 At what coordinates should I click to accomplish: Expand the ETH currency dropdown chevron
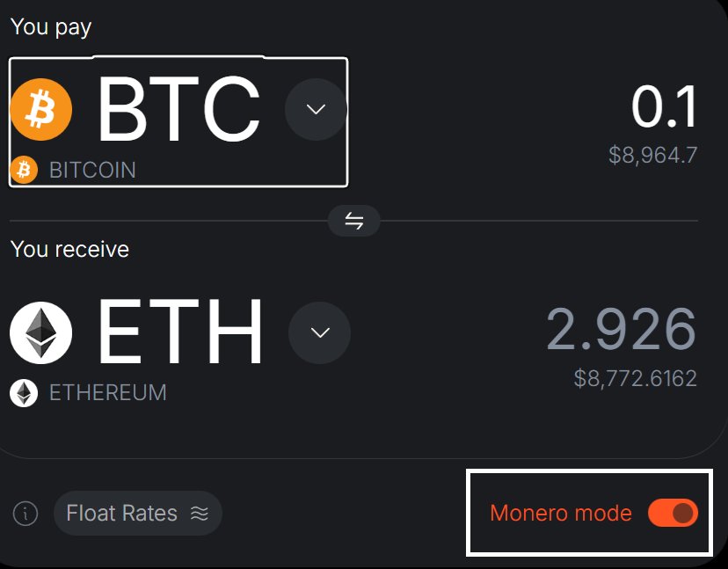(x=320, y=332)
